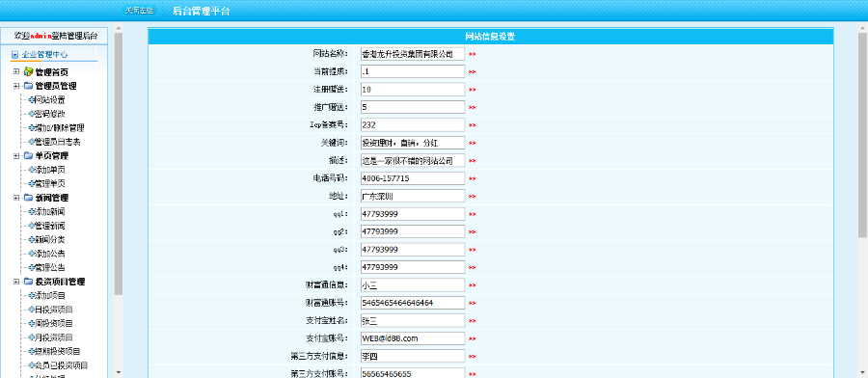Open 月投资项目 in sidebar
The width and height of the screenshot is (868, 378).
(54, 337)
